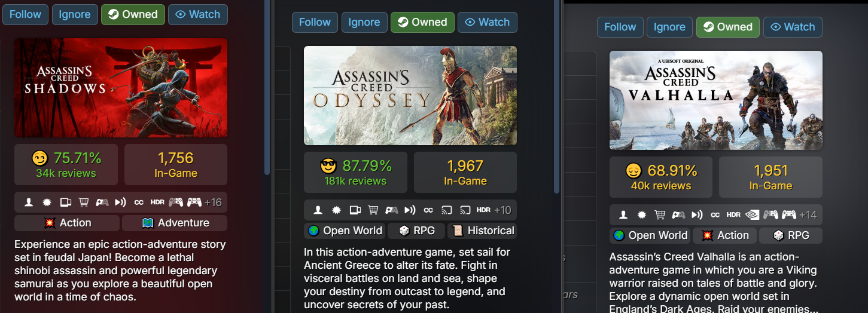Click single-player icon on Shadows card
Image resolution: width=868 pixels, height=313 pixels.
(29, 202)
